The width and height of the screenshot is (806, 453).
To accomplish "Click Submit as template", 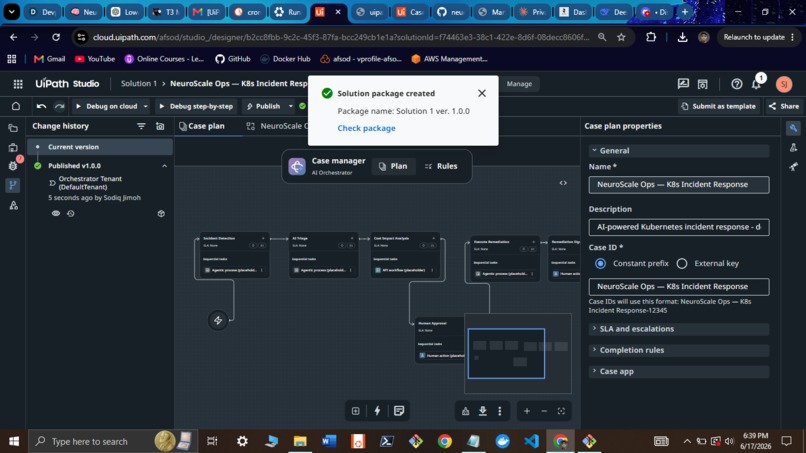I will (719, 106).
